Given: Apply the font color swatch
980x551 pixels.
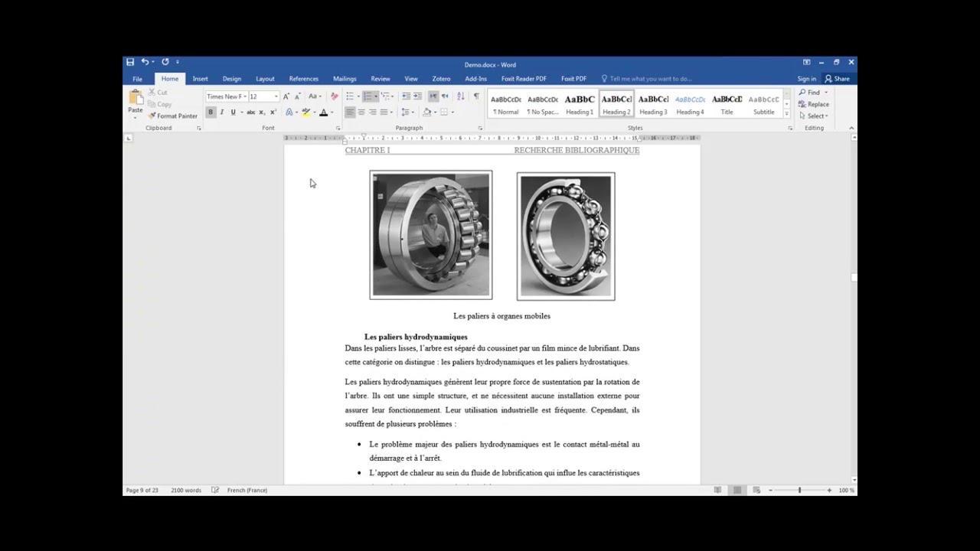Looking at the screenshot, I should pos(323,112).
